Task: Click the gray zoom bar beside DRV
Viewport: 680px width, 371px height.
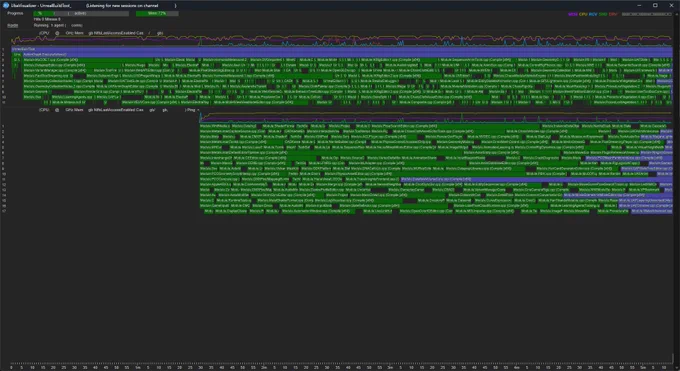Action: 647,14
